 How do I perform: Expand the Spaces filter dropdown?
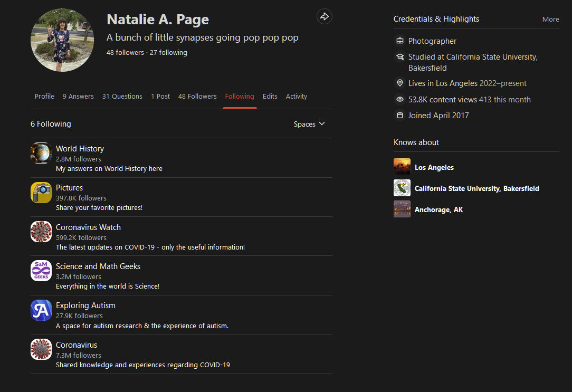[x=309, y=124]
